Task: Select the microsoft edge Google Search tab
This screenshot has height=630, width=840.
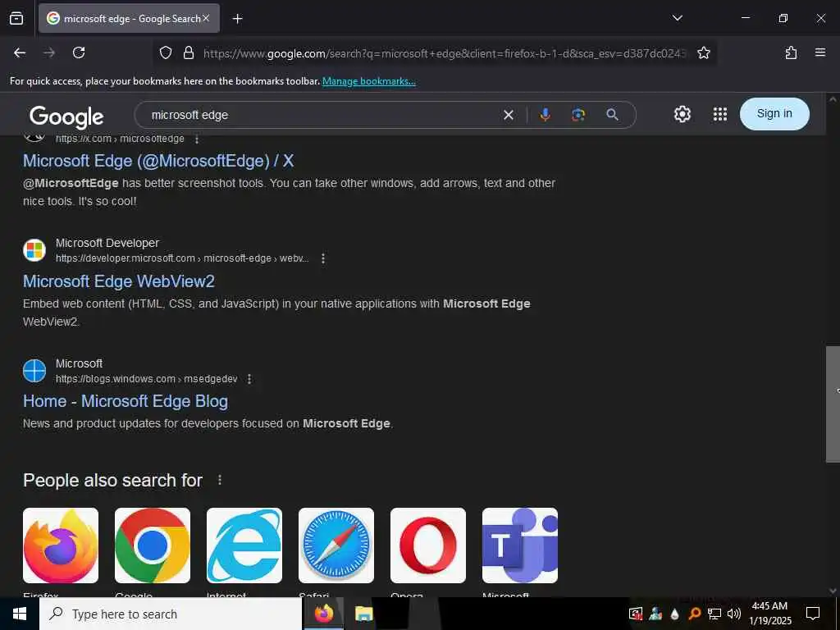Action: [x=129, y=18]
